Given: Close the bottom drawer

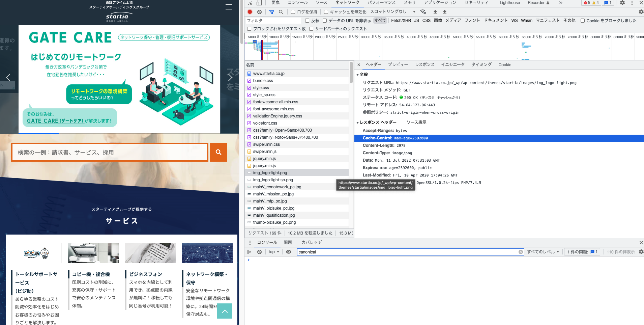Looking at the screenshot, I should pos(641,243).
